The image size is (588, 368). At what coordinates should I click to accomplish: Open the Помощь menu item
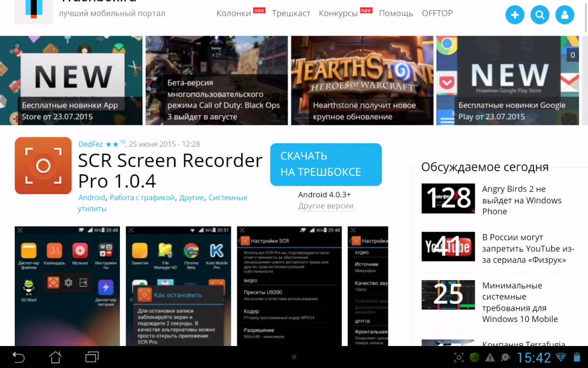[396, 13]
